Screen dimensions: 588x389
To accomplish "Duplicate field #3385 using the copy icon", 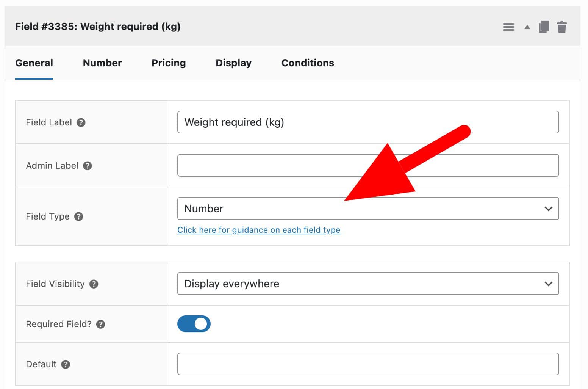I will pyautogui.click(x=544, y=27).
